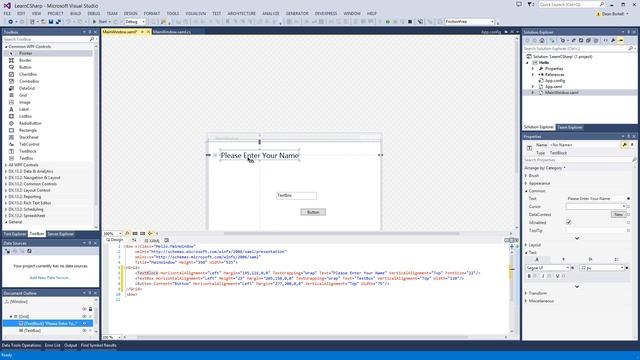Select the Rectangle control in Toolbox
Screen dimensions: 640x360
tap(28, 130)
